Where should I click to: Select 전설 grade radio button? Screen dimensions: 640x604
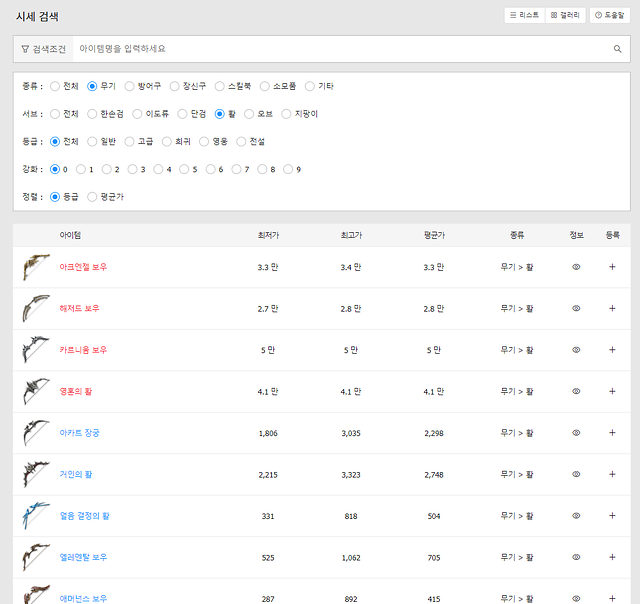click(242, 142)
